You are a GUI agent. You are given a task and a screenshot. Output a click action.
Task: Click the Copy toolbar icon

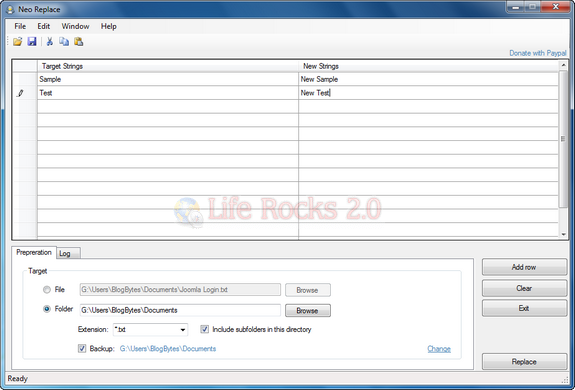[x=64, y=41]
